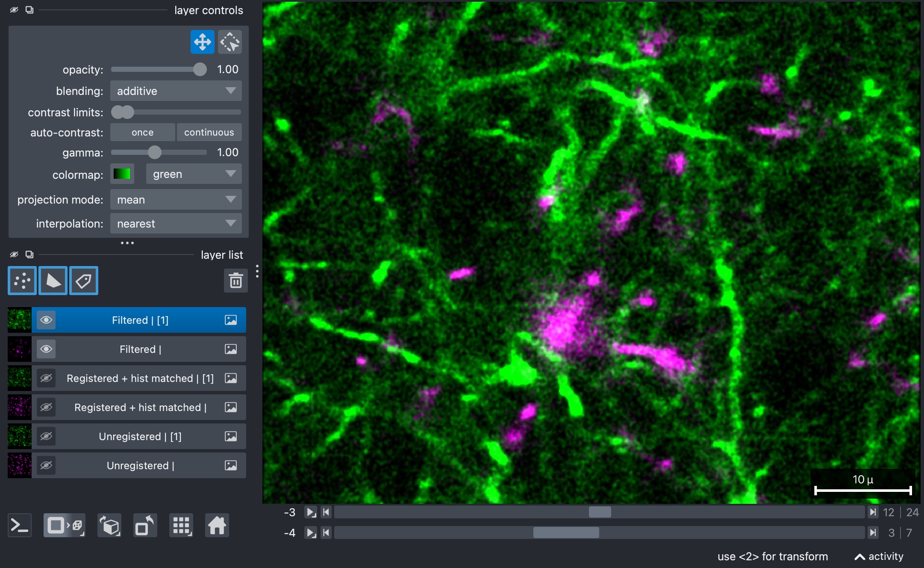924x568 pixels.
Task: Jump to first slice on axis -4
Action: click(x=326, y=532)
